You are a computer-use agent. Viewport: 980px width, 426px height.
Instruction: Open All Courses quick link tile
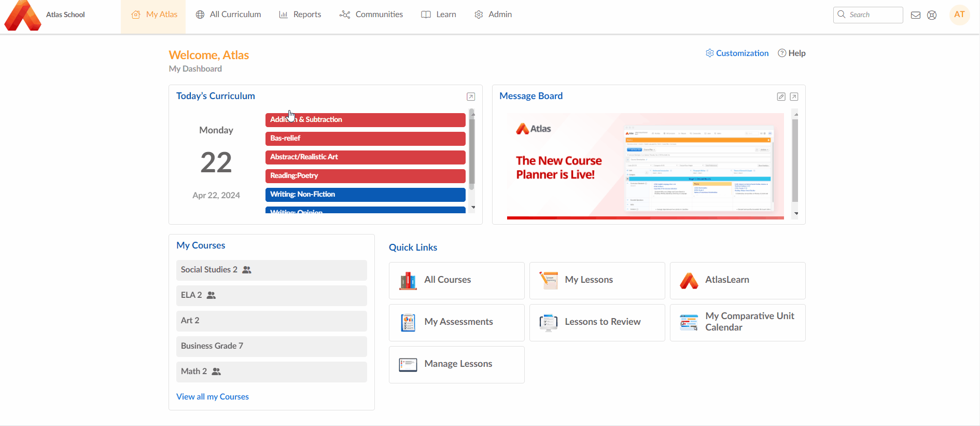tap(456, 280)
